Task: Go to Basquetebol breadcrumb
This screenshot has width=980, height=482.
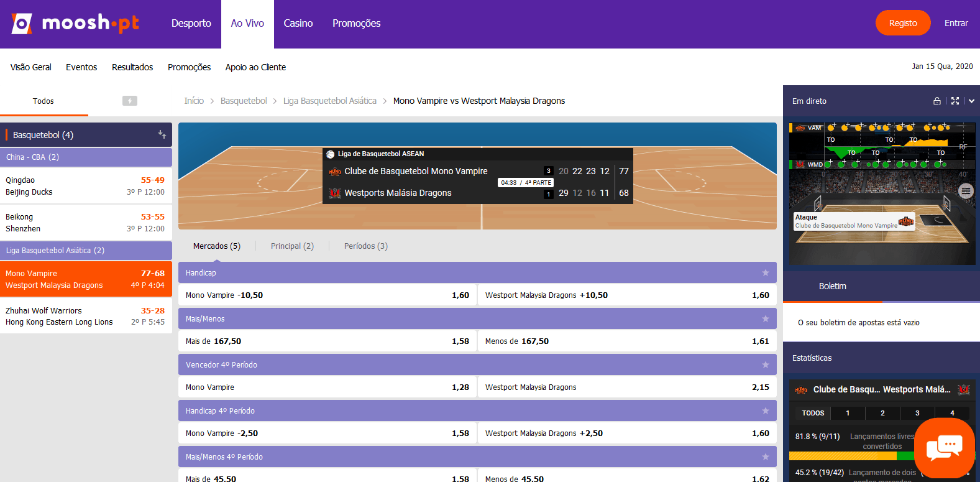Action: [x=244, y=101]
